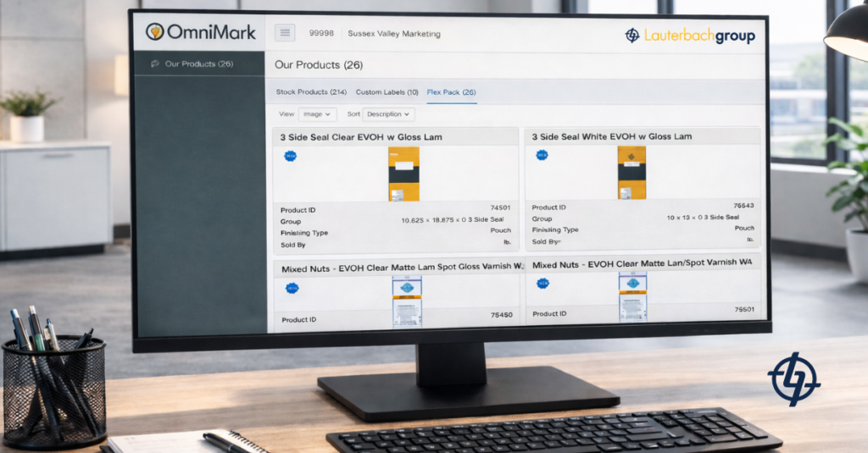Click blue badge on 3 Side Seal Clear
This screenshot has height=453, width=868.
290,156
